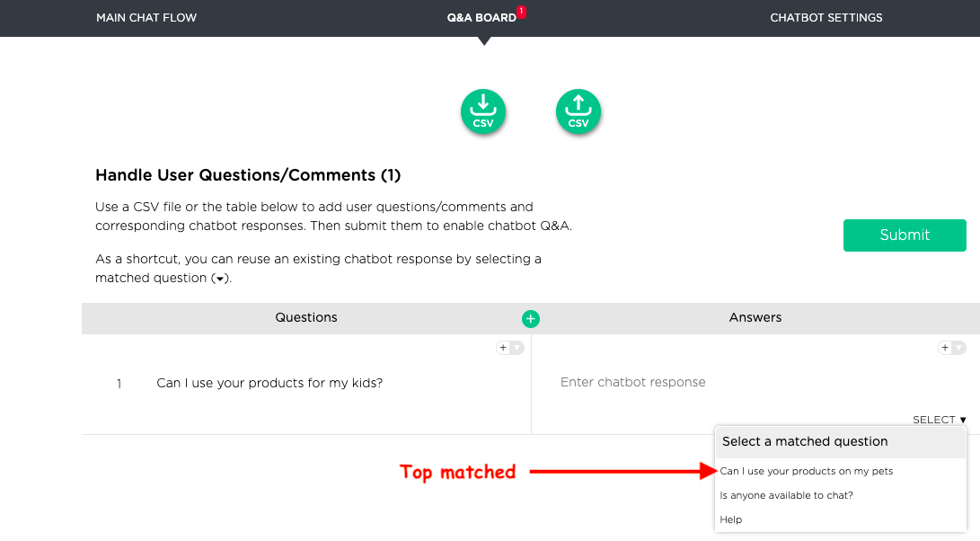The height and width of the screenshot is (541, 980).
Task: Focus the 'Enter chatbot response' field
Action: tap(632, 382)
